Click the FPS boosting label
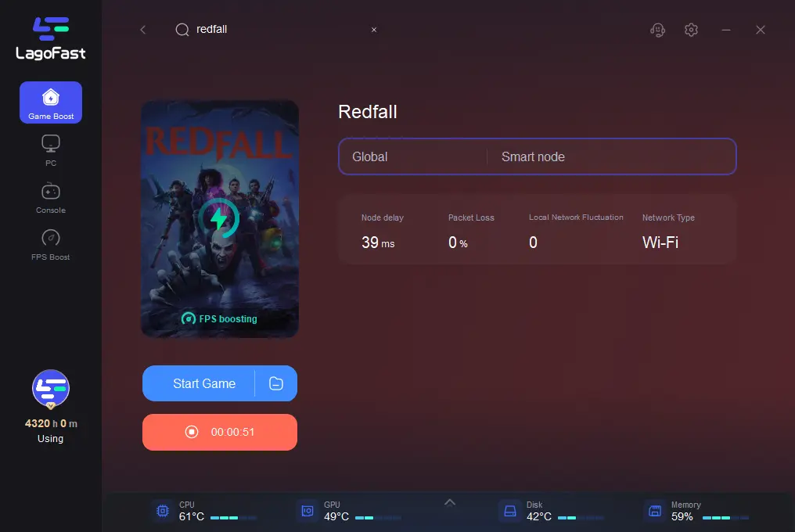 click(220, 318)
